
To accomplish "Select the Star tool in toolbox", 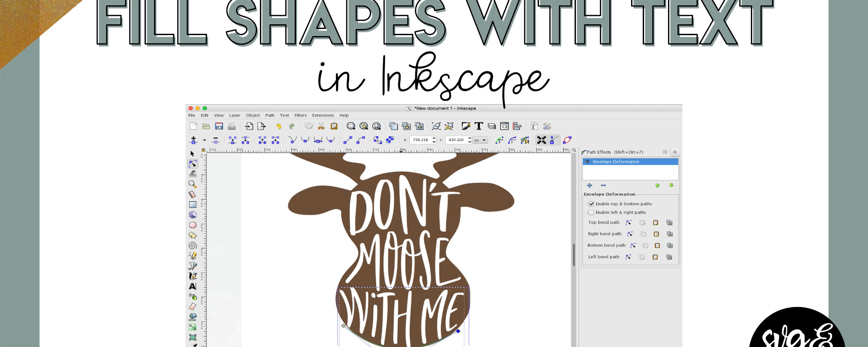I will coord(193,235).
